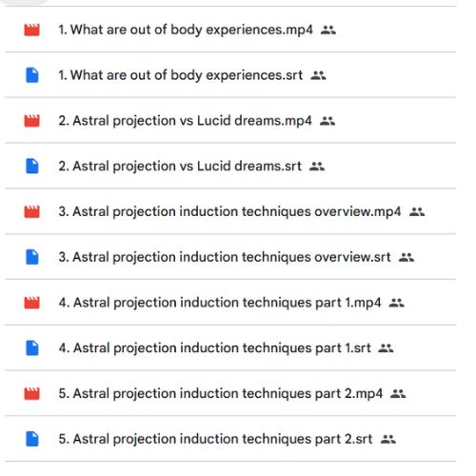Click the red video icon for 'induction techniques overview.mp4'
476x476 pixels.
tap(32, 211)
